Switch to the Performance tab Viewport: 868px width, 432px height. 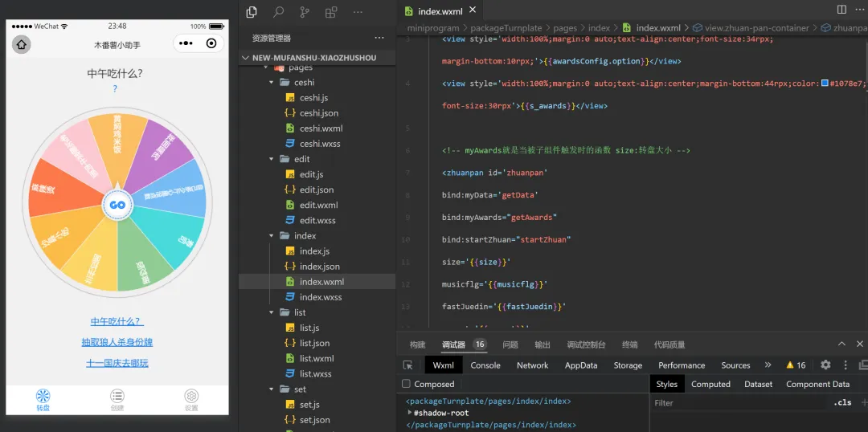(x=682, y=365)
